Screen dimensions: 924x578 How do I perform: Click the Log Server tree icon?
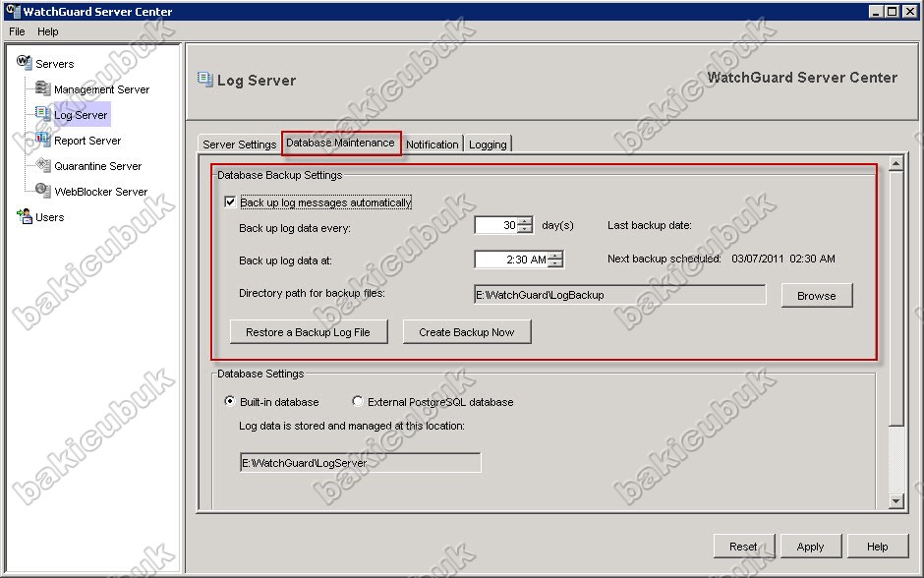[43, 114]
